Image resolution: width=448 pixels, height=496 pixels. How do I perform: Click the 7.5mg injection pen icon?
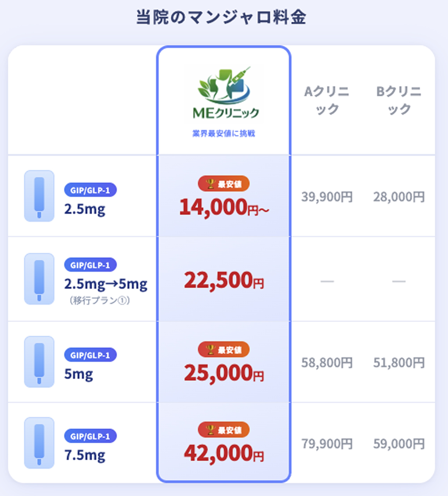tap(39, 443)
